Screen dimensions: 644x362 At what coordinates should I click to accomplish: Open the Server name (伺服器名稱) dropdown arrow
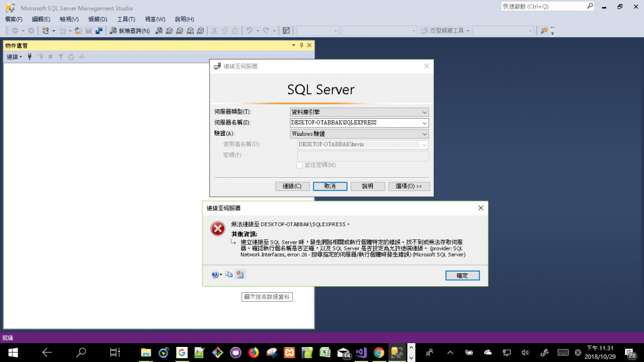(x=425, y=123)
